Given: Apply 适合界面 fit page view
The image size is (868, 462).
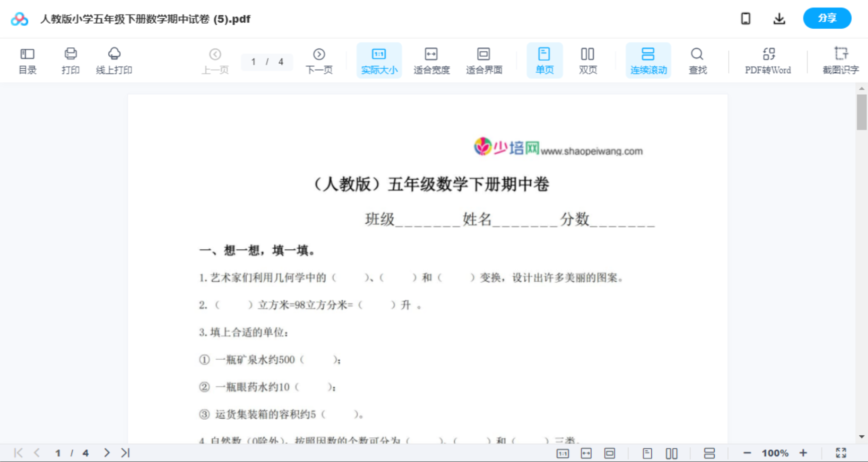Looking at the screenshot, I should (483, 60).
